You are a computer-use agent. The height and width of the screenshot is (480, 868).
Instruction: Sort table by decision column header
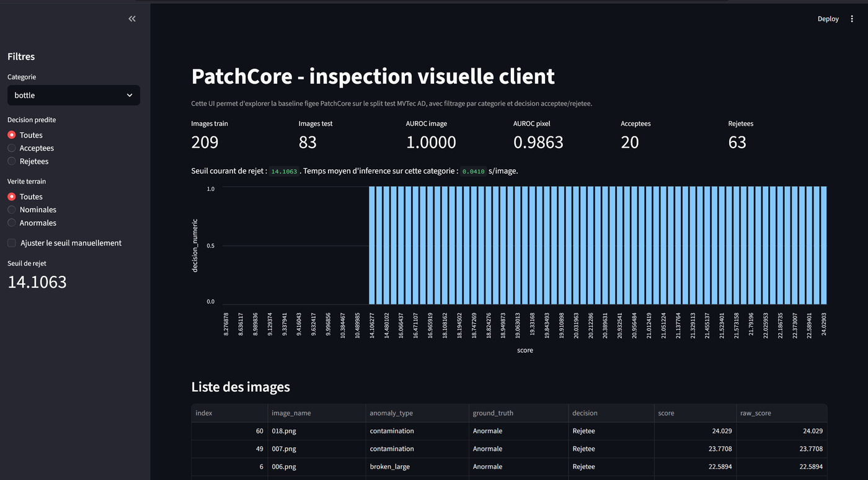pyautogui.click(x=611, y=413)
